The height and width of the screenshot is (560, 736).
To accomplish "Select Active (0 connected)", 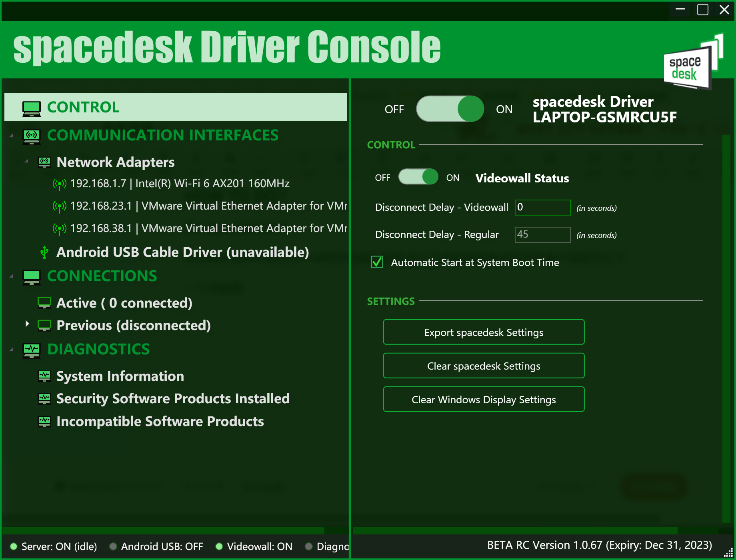I will (124, 303).
